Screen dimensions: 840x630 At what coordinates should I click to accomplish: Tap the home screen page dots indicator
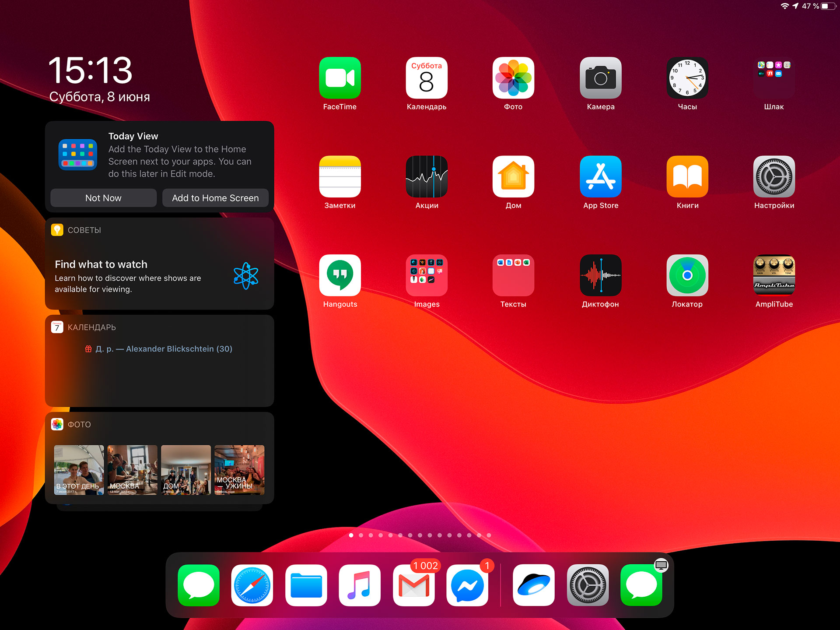click(x=420, y=535)
